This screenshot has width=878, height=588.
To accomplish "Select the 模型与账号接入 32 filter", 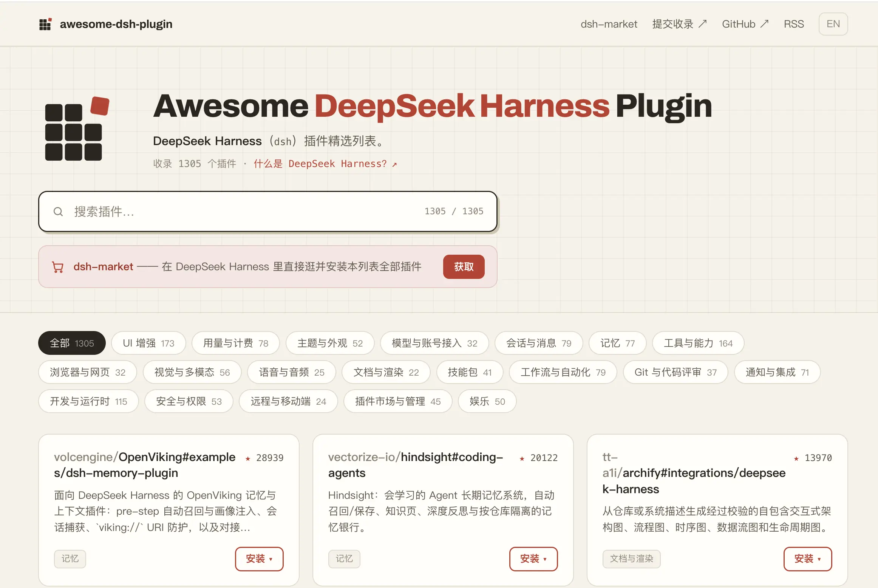I will pos(434,343).
